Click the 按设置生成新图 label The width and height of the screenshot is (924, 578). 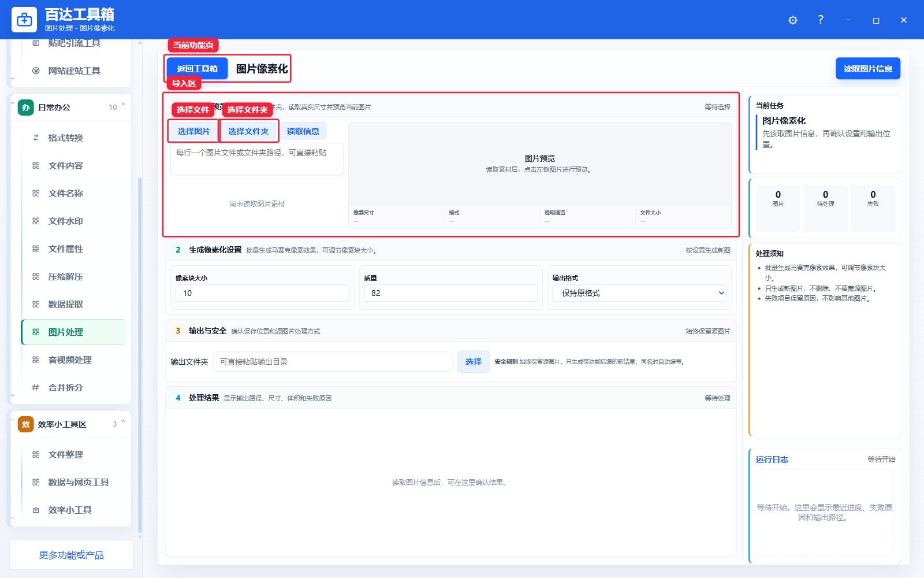point(708,250)
